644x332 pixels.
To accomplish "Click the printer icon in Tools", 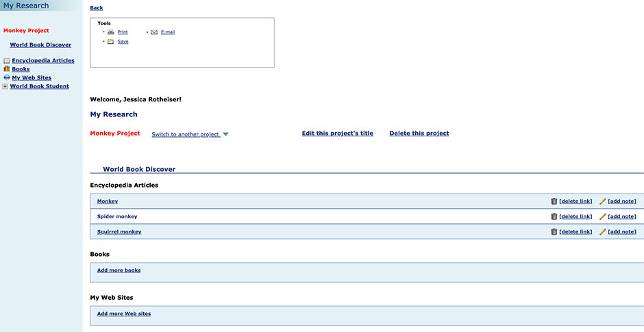I will (x=110, y=32).
